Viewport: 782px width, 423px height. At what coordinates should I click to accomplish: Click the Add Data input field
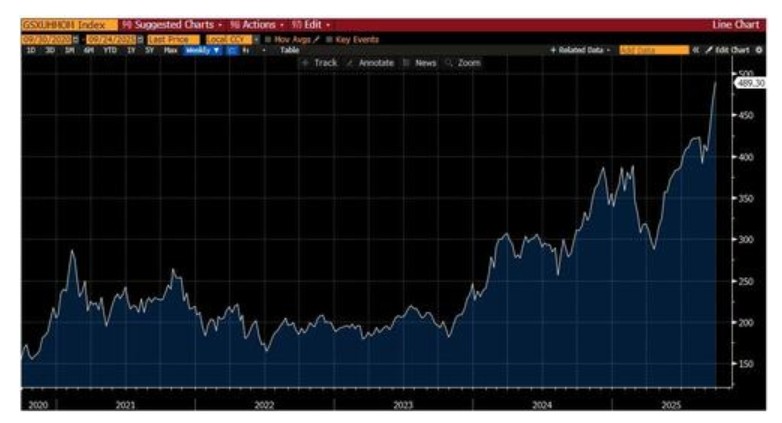point(654,50)
